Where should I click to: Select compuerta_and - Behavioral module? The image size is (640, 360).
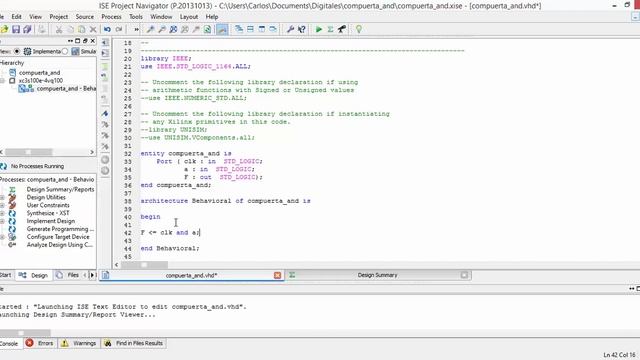tap(66, 89)
